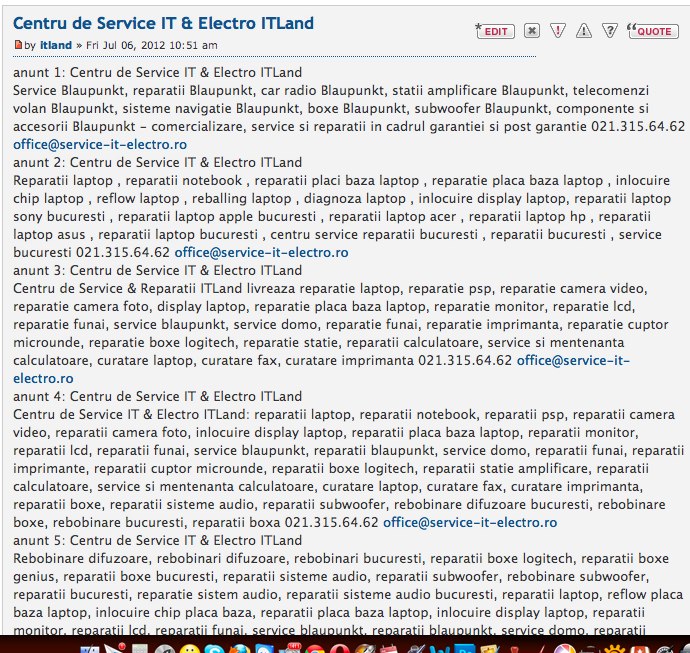This screenshot has width=690, height=653.
Task: Delete the post with the X icon
Action: point(532,31)
